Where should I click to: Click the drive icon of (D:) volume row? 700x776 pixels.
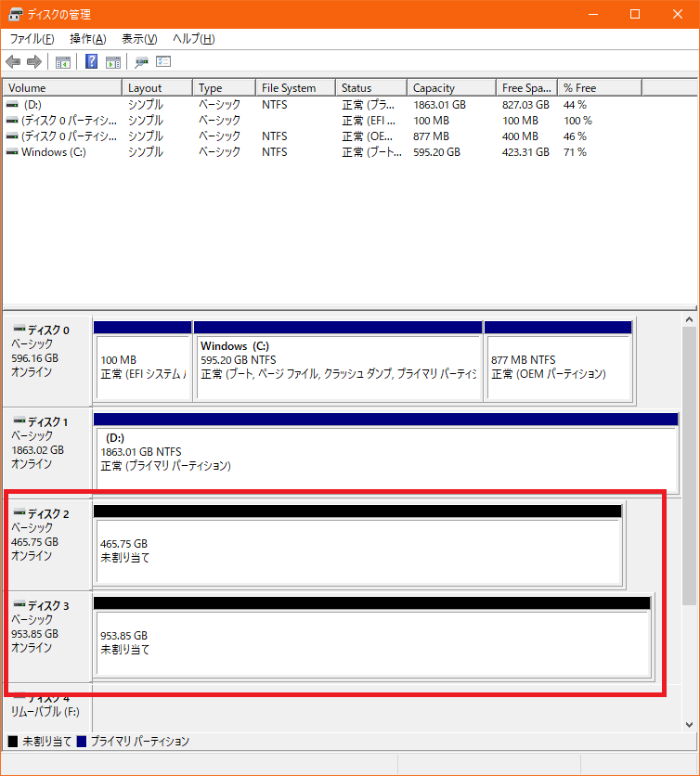(12, 105)
